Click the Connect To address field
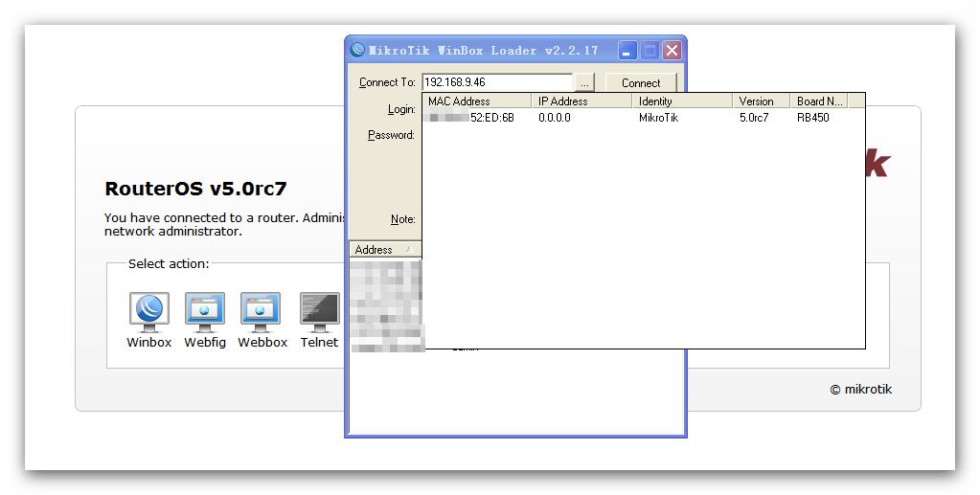Viewport: 980px width, 495px height. [497, 82]
